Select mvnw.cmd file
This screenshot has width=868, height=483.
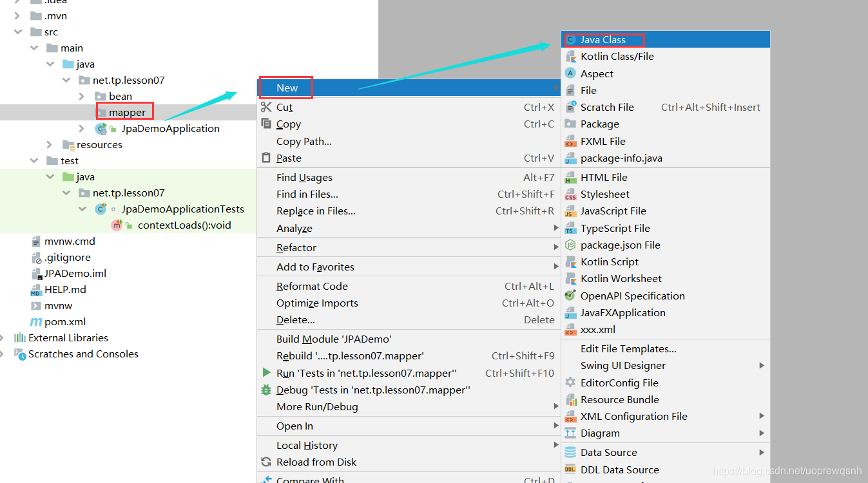70,241
